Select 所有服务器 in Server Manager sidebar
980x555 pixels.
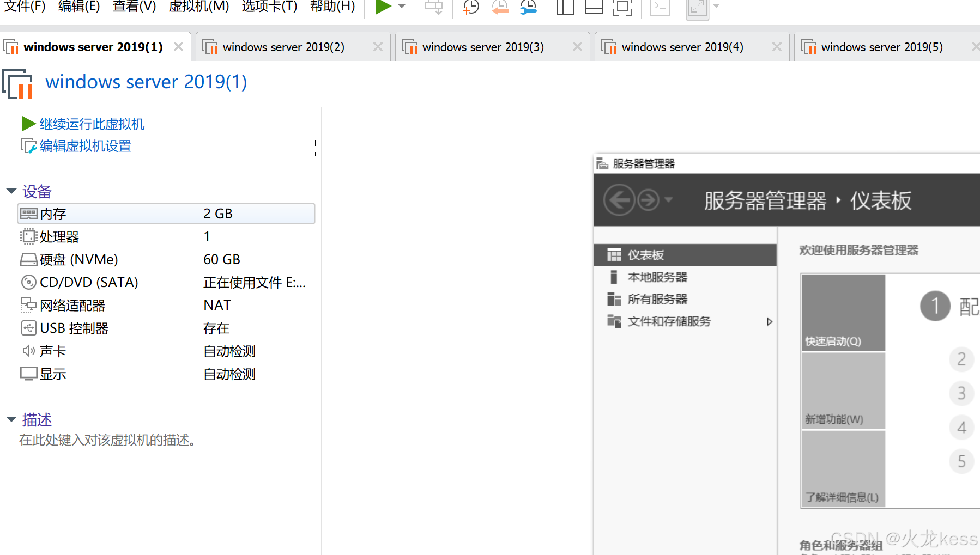[x=685, y=299]
